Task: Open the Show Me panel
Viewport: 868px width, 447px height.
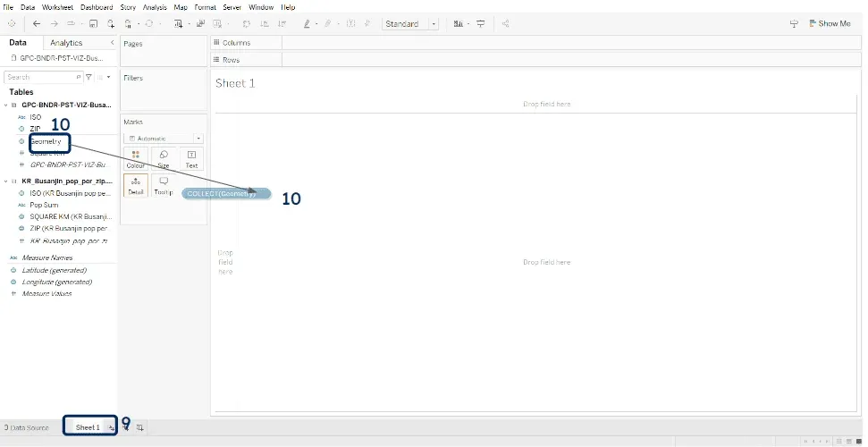Action: (x=830, y=24)
